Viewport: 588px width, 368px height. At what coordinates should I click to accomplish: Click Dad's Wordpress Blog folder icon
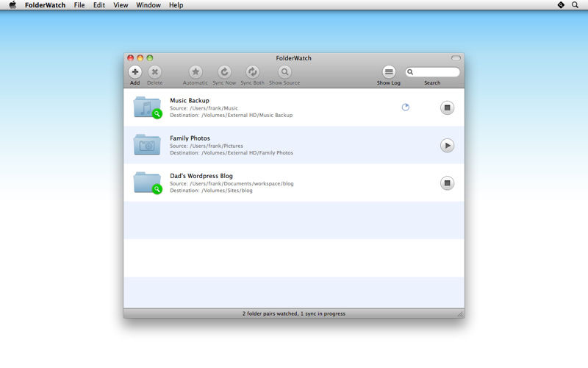point(148,183)
